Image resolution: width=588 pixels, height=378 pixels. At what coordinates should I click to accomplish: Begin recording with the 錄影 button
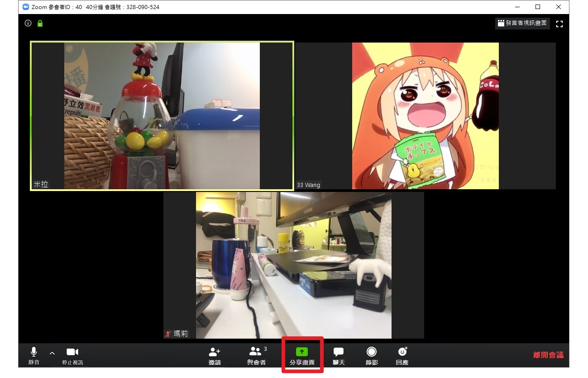click(372, 356)
